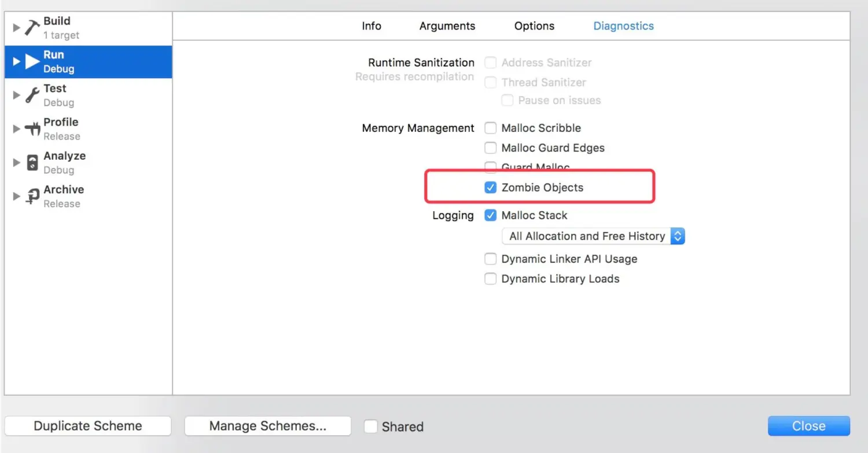Click the Archive icon in sidebar
Viewport: 868px width, 453px height.
[x=32, y=197]
